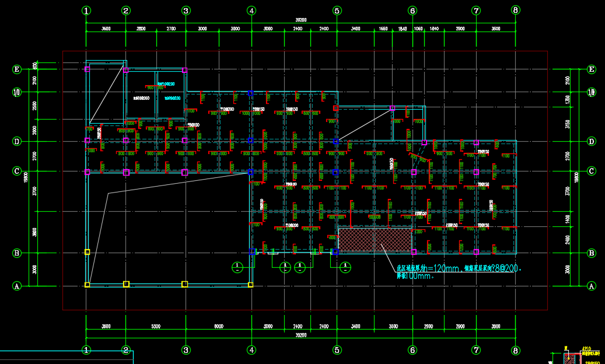Viewport: 605px width, 364px height.
Task: Click axis bubble 1 in the top row
Action: click(86, 10)
